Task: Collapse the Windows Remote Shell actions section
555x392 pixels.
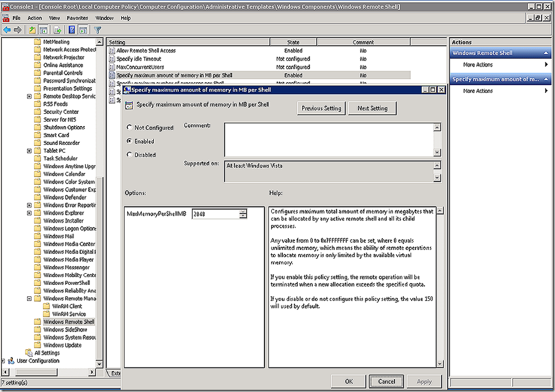Action: (546, 53)
